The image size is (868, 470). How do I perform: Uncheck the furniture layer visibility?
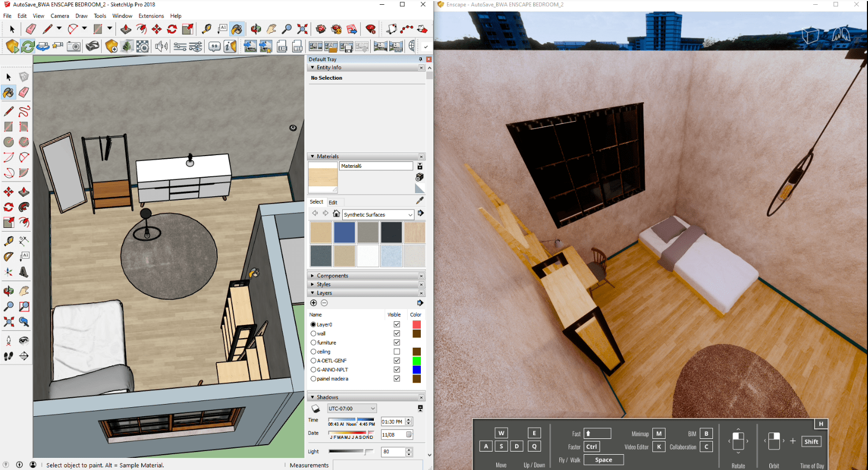pyautogui.click(x=397, y=343)
